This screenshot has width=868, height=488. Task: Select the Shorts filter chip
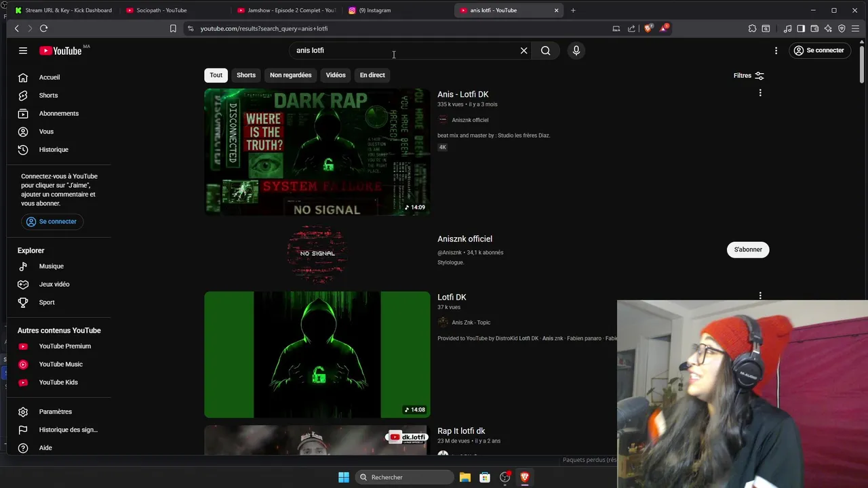click(246, 75)
